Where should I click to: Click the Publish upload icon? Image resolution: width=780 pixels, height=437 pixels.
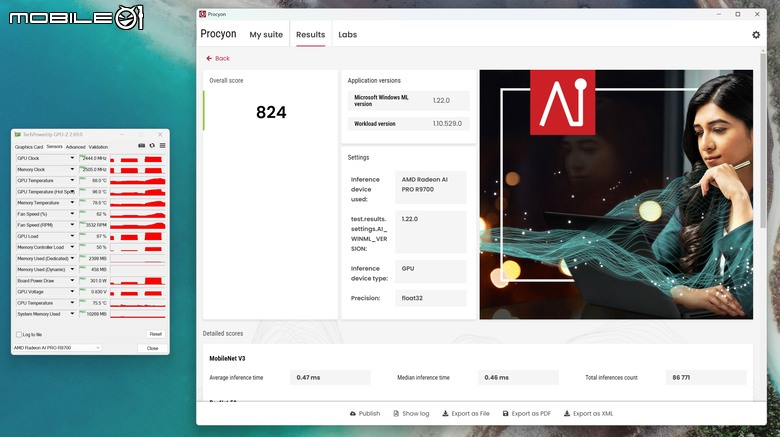[353, 414]
